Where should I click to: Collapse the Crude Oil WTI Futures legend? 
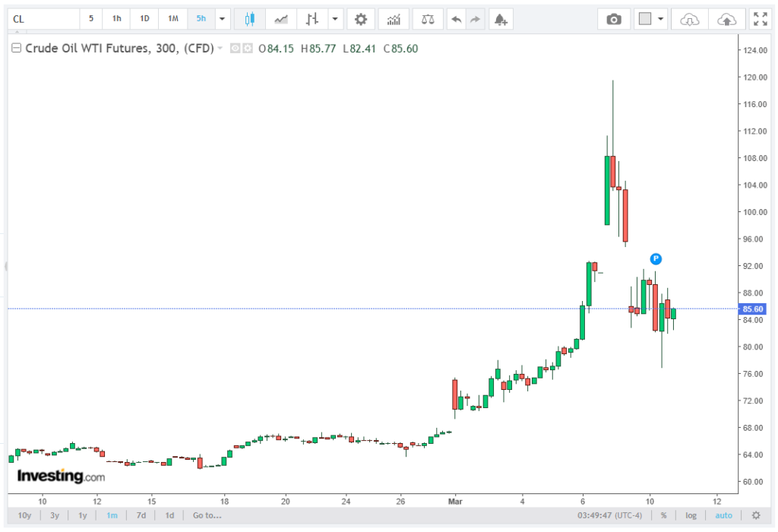click(x=16, y=49)
